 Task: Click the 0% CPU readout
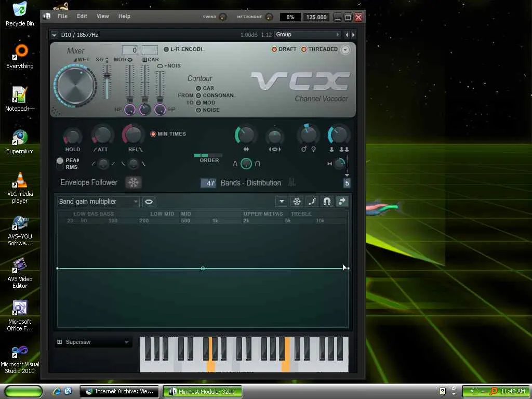click(x=290, y=17)
